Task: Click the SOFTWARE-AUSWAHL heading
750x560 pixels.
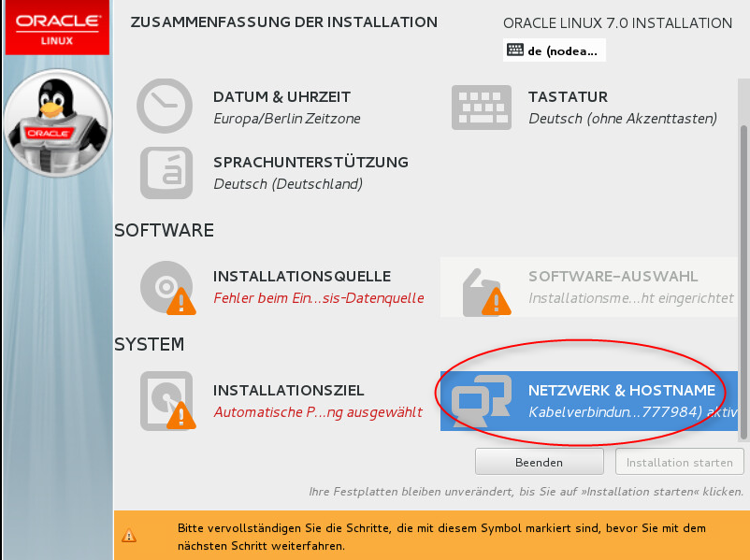Action: coord(613,277)
